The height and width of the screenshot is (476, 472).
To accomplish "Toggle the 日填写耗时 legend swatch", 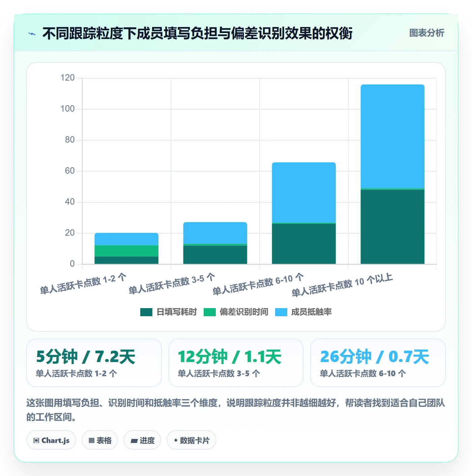I will [x=146, y=312].
